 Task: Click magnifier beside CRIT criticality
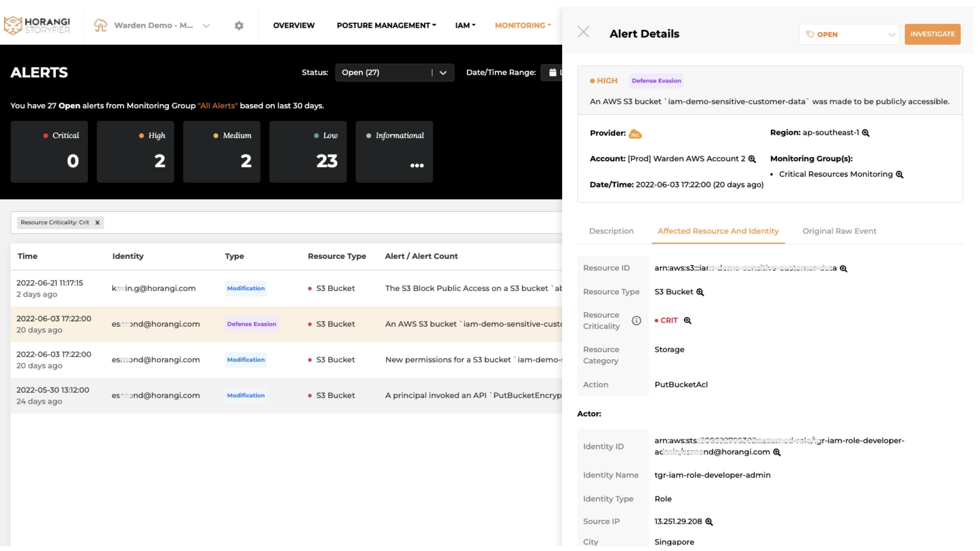pos(687,321)
